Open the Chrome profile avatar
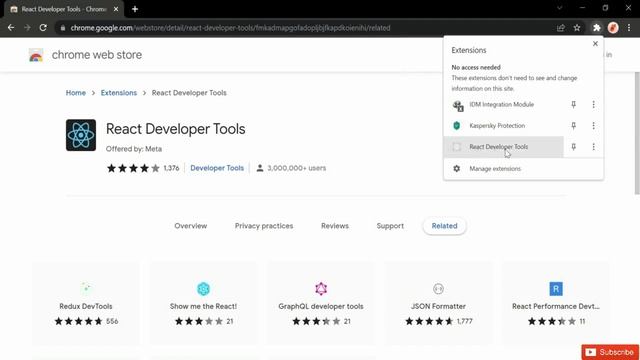 (613, 28)
